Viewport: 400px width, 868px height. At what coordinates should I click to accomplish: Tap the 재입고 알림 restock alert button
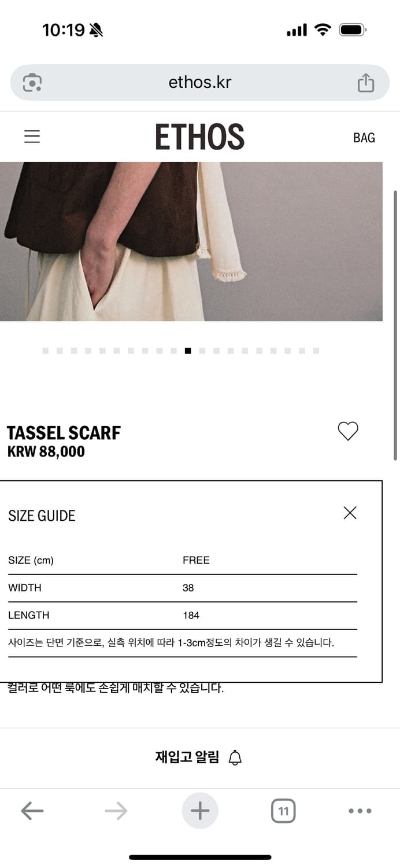[199, 757]
